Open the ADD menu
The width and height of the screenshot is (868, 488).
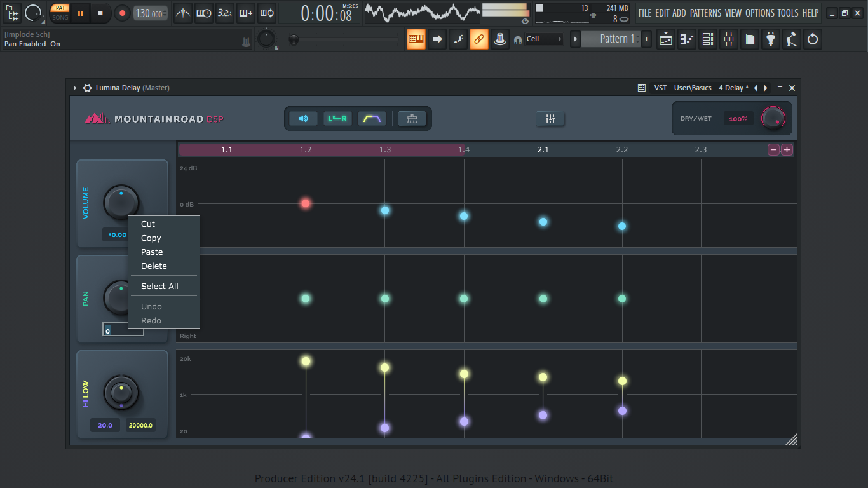(679, 13)
